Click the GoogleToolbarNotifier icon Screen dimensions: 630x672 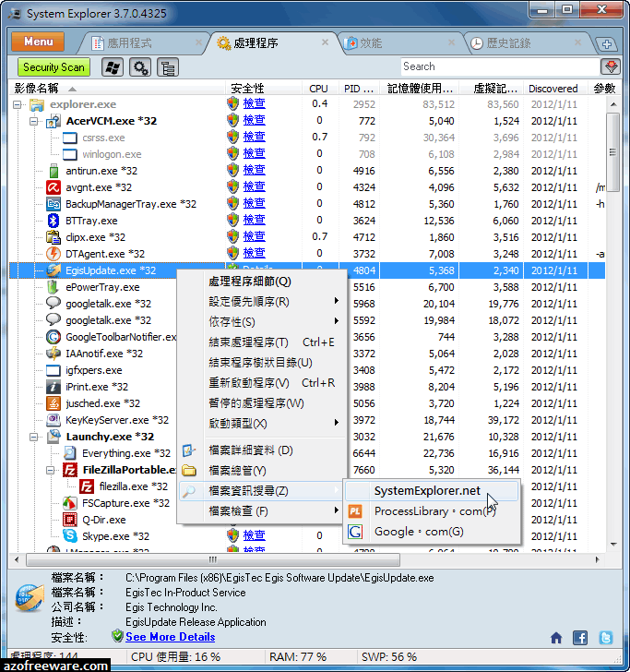pos(53,337)
